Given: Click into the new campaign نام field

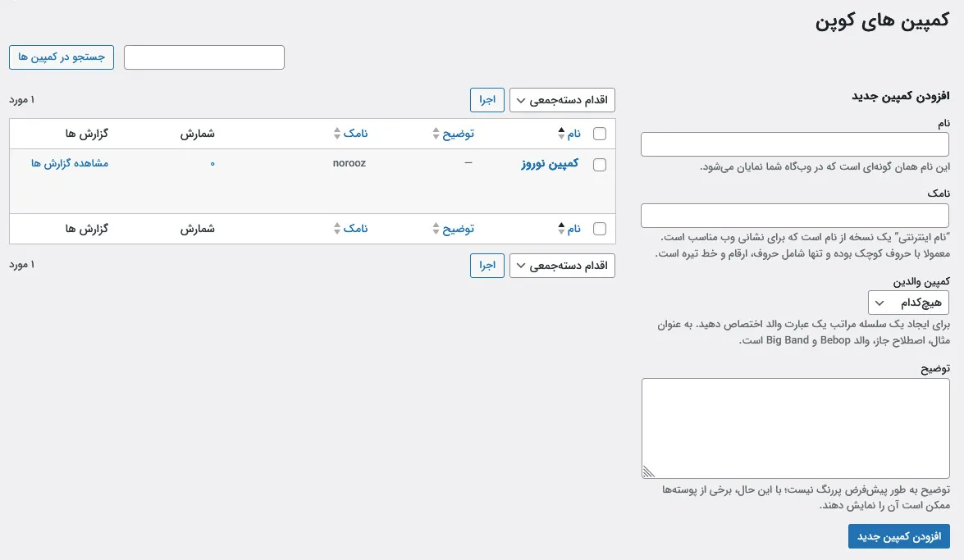Looking at the screenshot, I should [795, 144].
